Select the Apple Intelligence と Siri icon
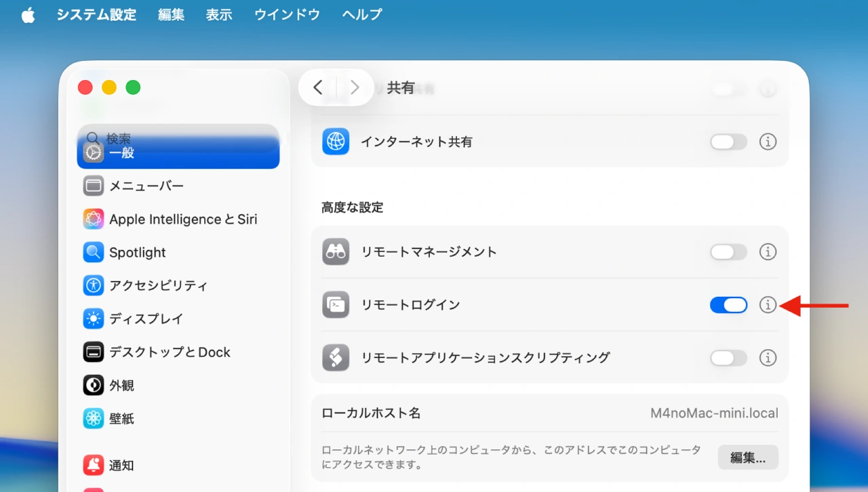Screen dimensions: 868x492 tap(93, 219)
